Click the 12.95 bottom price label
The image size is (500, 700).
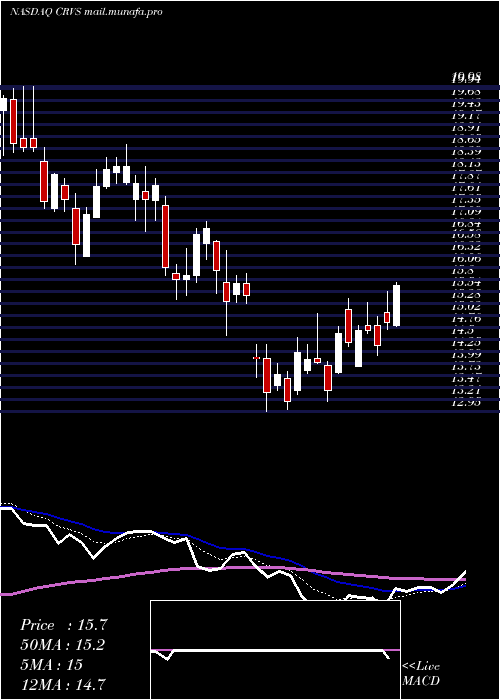point(466,403)
